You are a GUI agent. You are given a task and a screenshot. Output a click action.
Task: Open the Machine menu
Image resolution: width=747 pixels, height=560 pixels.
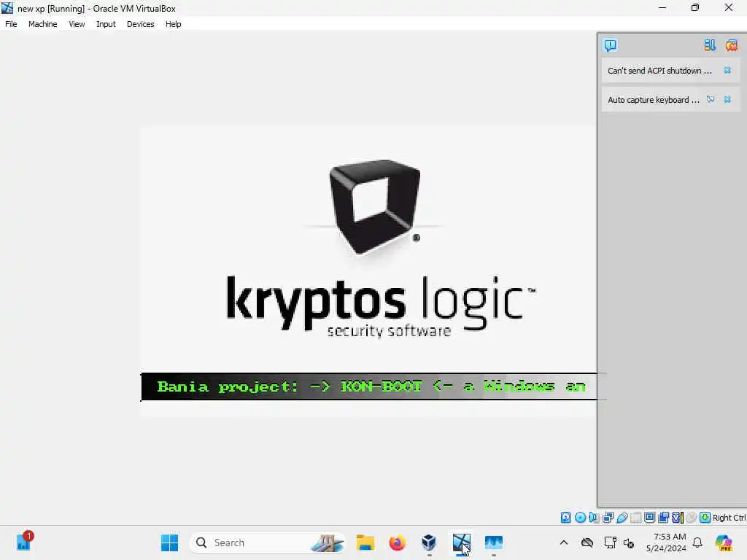tap(42, 24)
